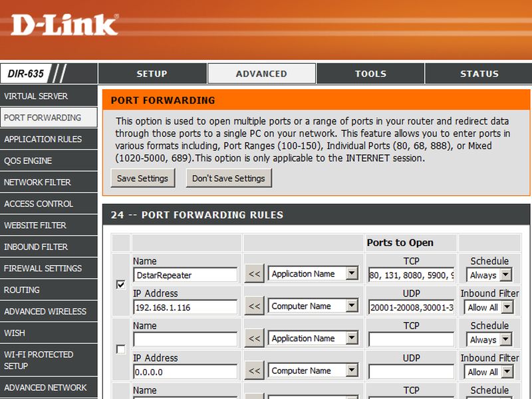Image resolution: width=532 pixels, height=399 pixels.
Task: Select Port Forwarding in the sidebar
Action: click(49, 118)
